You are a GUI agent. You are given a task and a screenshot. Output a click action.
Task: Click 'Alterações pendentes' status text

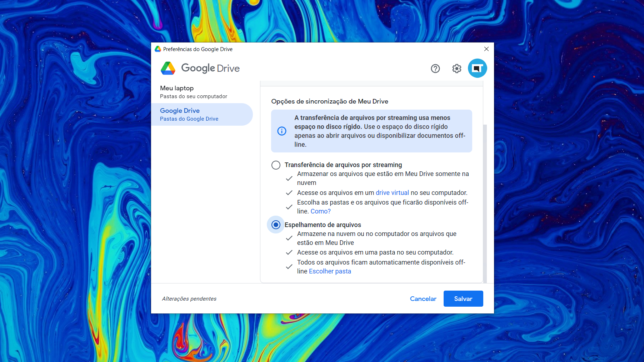189,299
